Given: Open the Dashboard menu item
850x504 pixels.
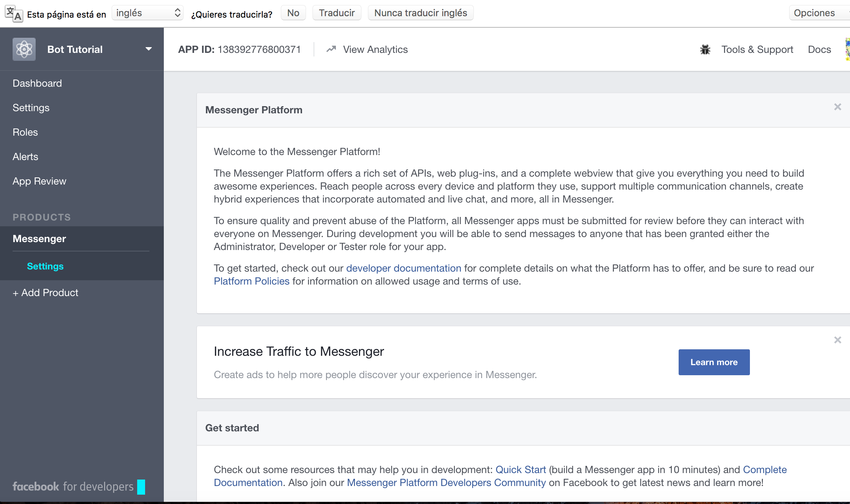Looking at the screenshot, I should (x=37, y=83).
